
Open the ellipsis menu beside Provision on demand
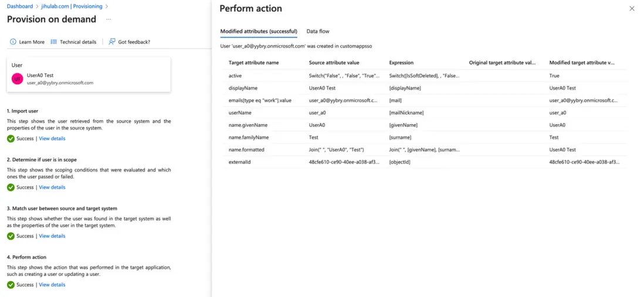(109, 19)
